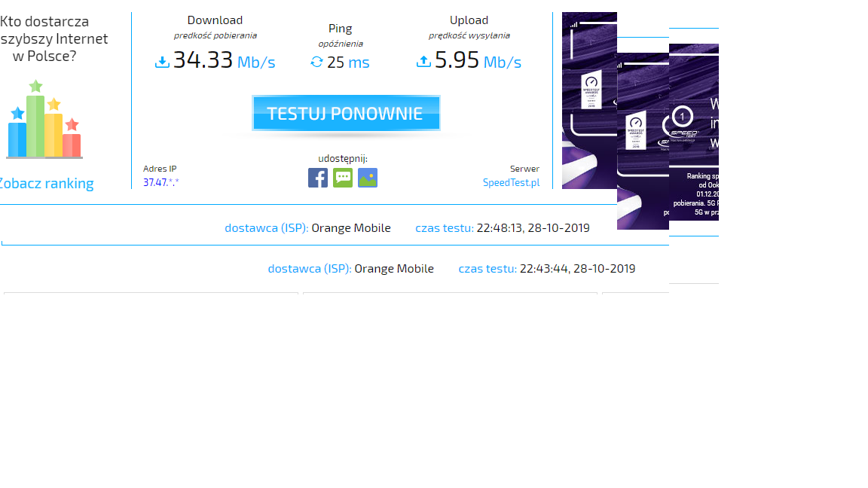Select the download speed value 34.33
The height and width of the screenshot is (488, 868).
203,59
